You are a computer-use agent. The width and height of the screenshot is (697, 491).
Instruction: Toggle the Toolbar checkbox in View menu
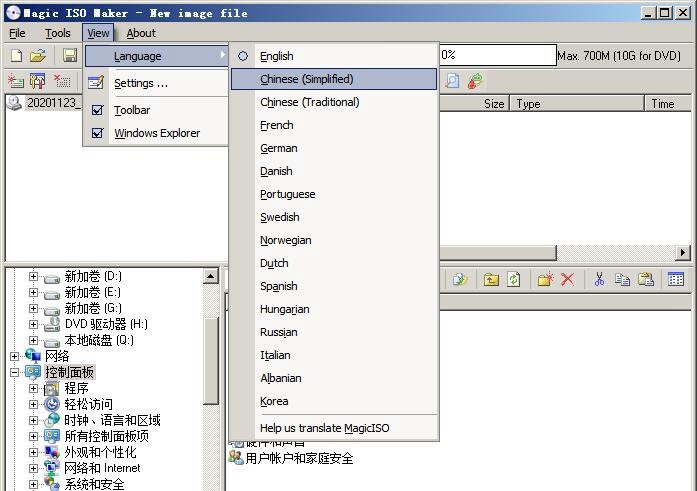point(97,110)
